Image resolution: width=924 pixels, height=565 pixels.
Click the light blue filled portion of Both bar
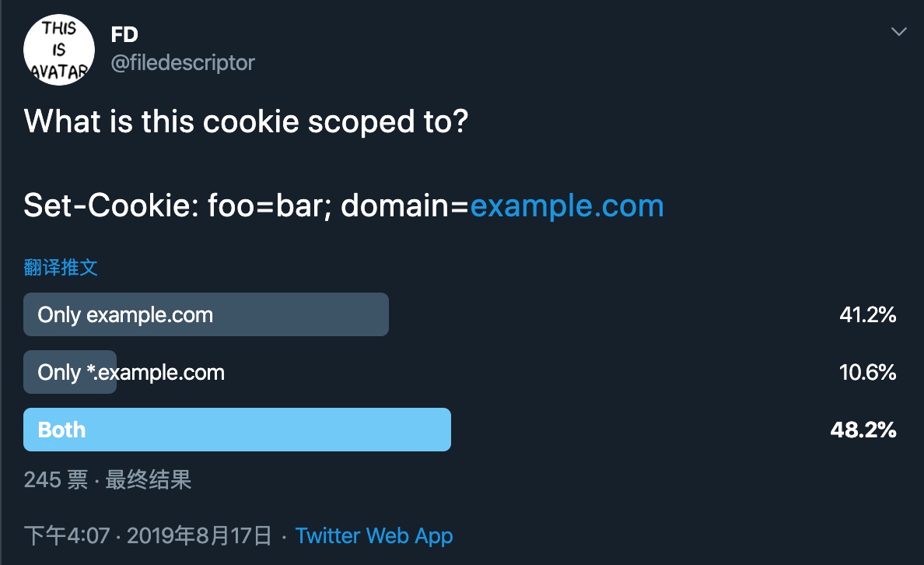[237, 430]
